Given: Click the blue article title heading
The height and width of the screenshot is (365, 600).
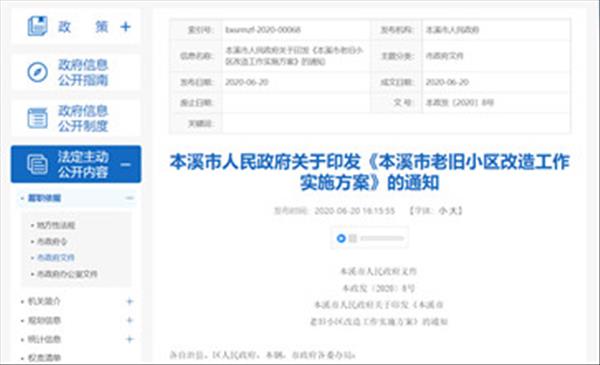Looking at the screenshot, I should pos(369,172).
